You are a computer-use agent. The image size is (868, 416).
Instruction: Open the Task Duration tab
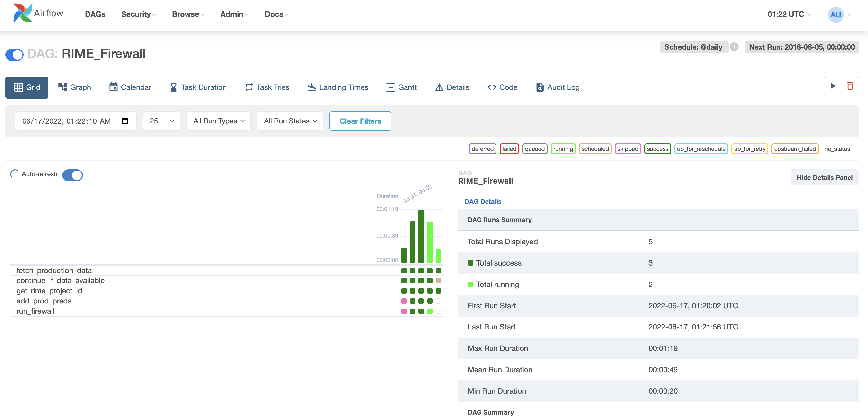[198, 87]
